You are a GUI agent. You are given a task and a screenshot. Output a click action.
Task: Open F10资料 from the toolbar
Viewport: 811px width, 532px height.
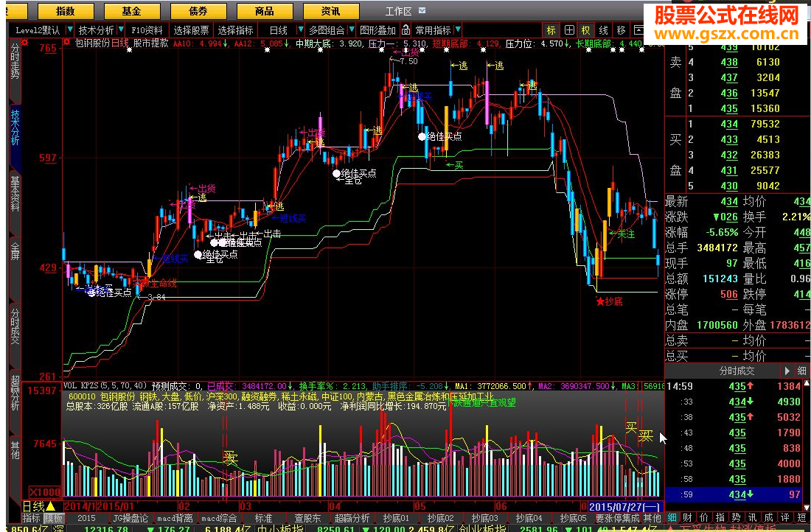147,30
